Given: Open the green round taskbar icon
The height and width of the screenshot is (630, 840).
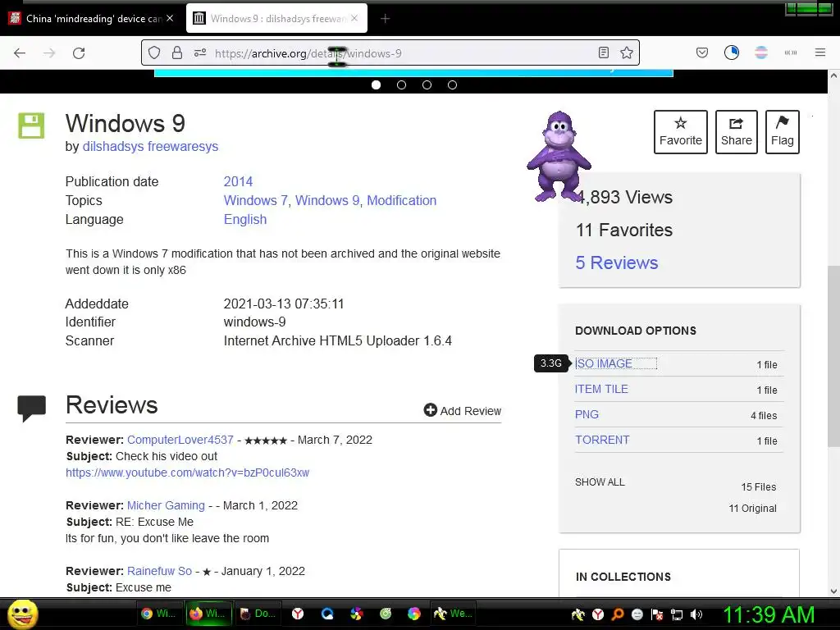Looking at the screenshot, I should (386, 614).
